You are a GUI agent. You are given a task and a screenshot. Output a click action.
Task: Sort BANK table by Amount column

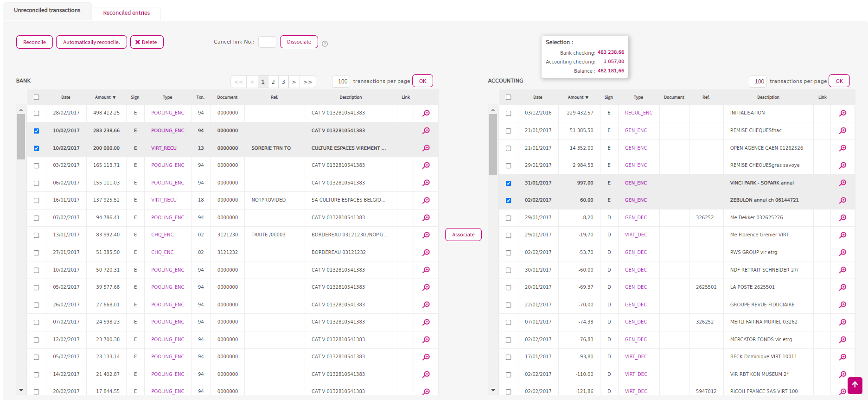click(x=105, y=97)
